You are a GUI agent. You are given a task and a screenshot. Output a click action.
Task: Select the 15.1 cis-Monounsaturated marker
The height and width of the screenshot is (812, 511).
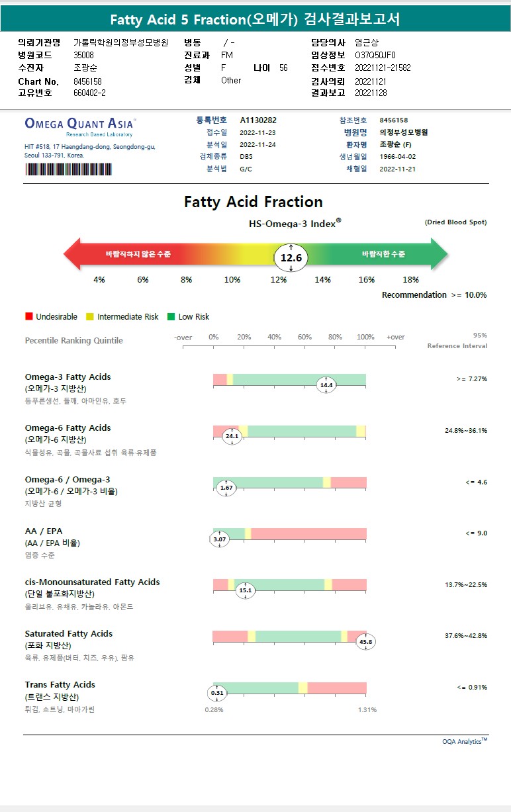coord(246,590)
